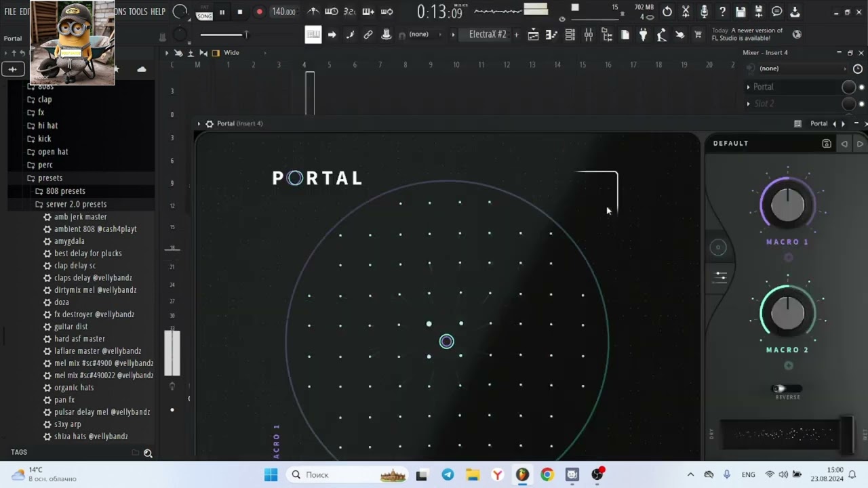Open the TOOLS menu

click(x=138, y=12)
